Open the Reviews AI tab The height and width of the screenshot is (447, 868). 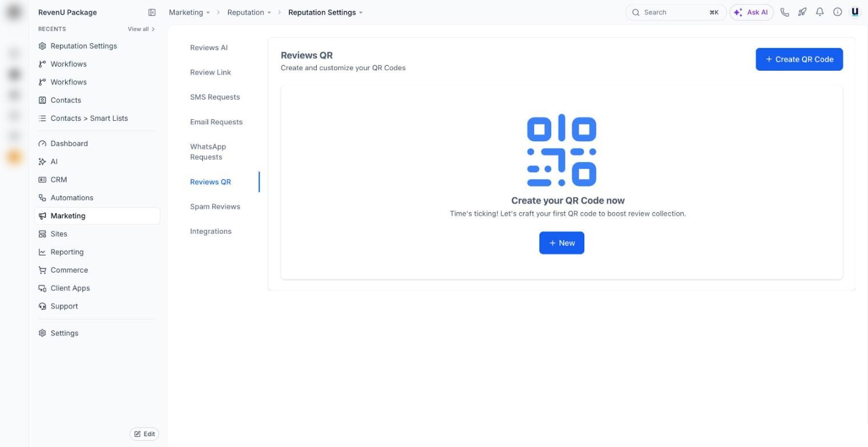click(209, 48)
